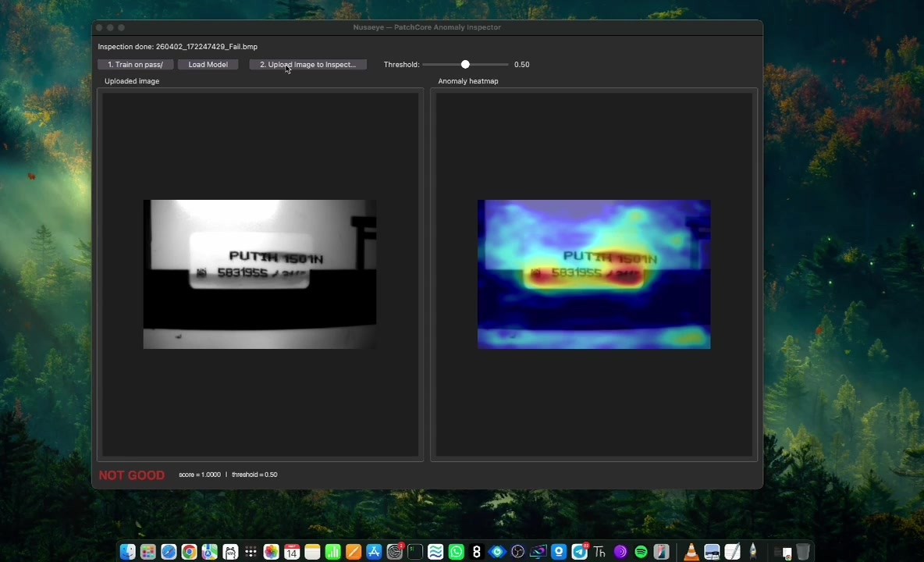Screen dimensions: 924x562
Task: Open WhatsApp in the dock
Action: [456, 552]
